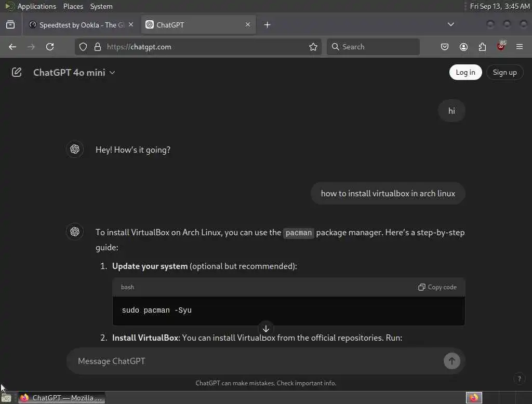Open the Applications menu
This screenshot has height=404, width=532.
(x=37, y=6)
